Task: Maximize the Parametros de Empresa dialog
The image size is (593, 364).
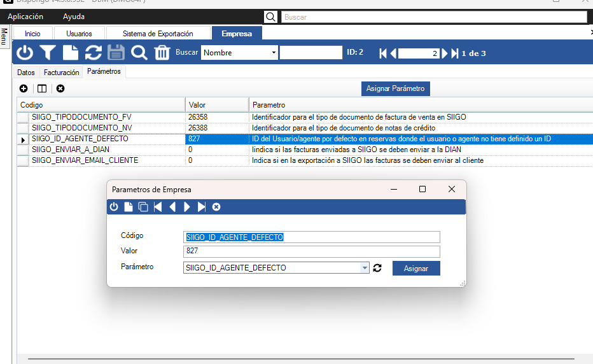Action: tap(422, 189)
